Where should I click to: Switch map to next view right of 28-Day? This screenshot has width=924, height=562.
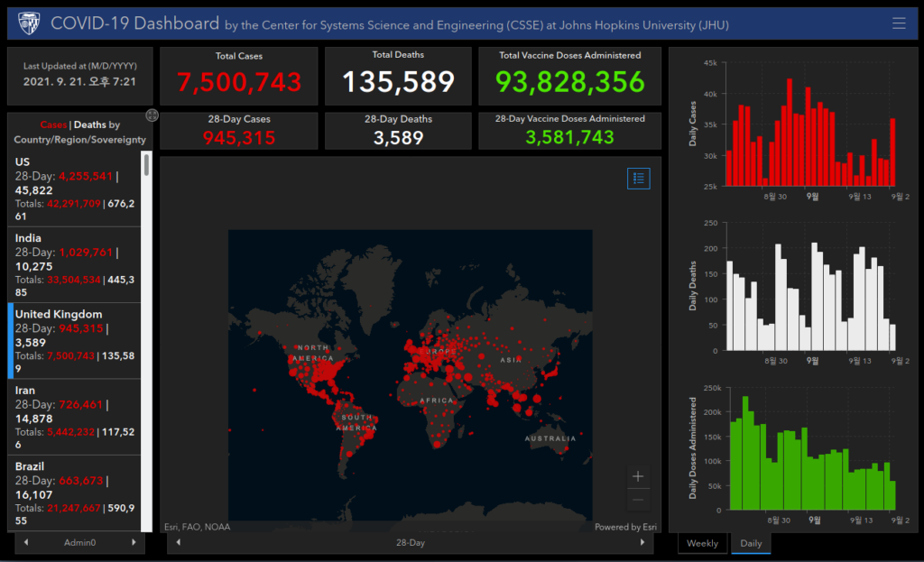click(642, 542)
